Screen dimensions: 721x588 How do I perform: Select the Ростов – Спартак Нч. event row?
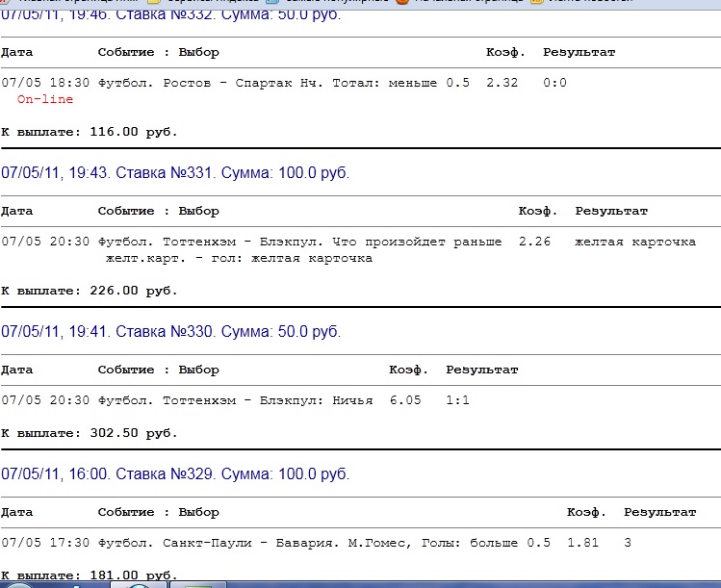[x=284, y=83]
